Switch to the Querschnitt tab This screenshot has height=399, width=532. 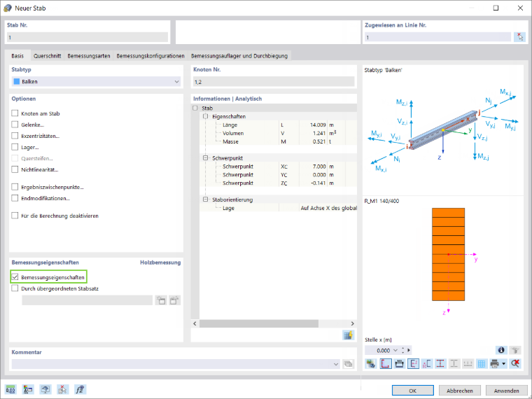47,55
